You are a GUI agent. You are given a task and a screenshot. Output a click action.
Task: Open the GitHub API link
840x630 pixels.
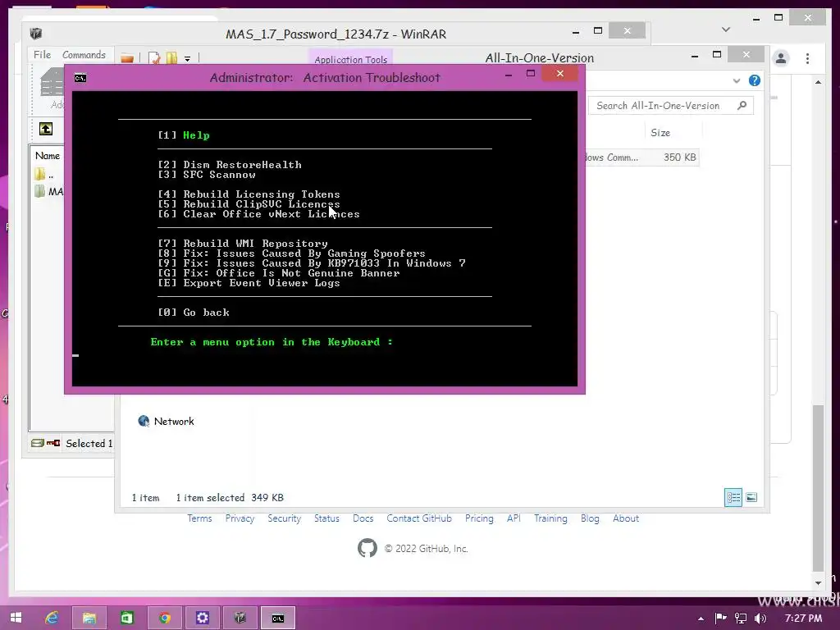click(514, 518)
